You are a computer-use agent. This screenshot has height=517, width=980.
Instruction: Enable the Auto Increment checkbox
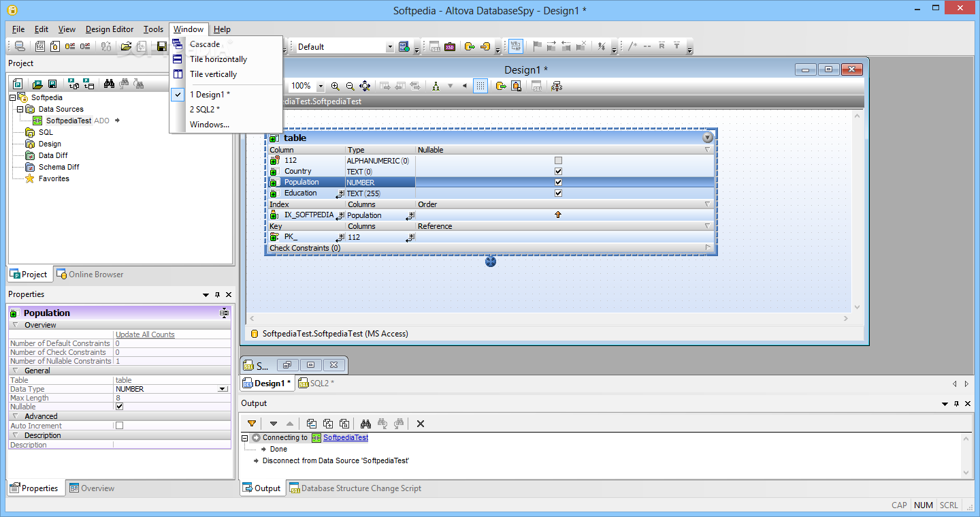120,426
